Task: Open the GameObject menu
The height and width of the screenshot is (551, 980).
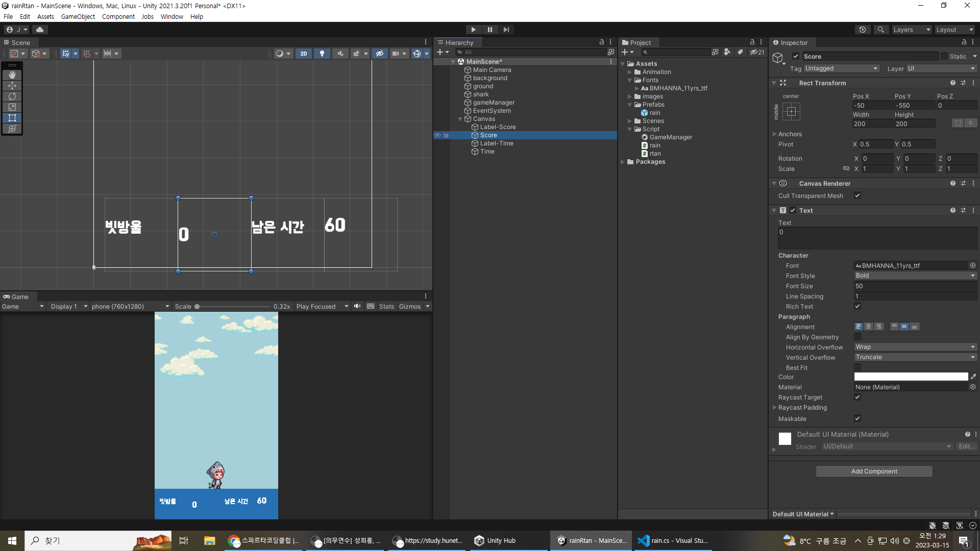Action: 78,17
